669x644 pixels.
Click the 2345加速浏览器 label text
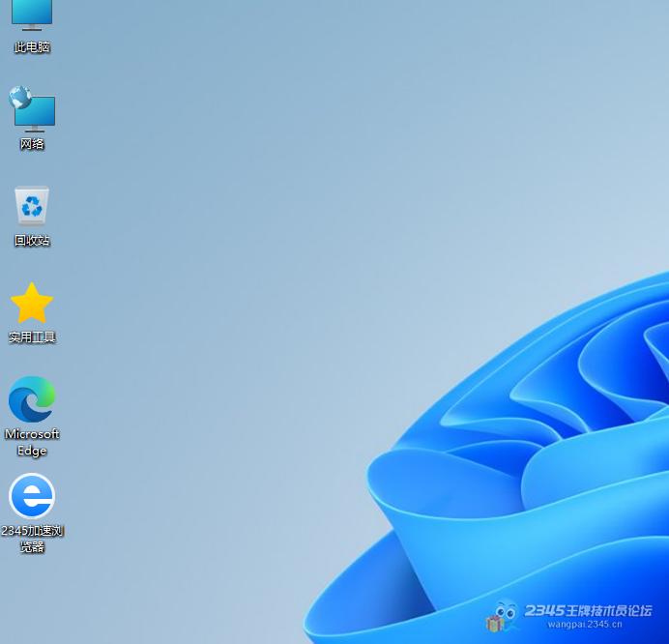coord(32,539)
